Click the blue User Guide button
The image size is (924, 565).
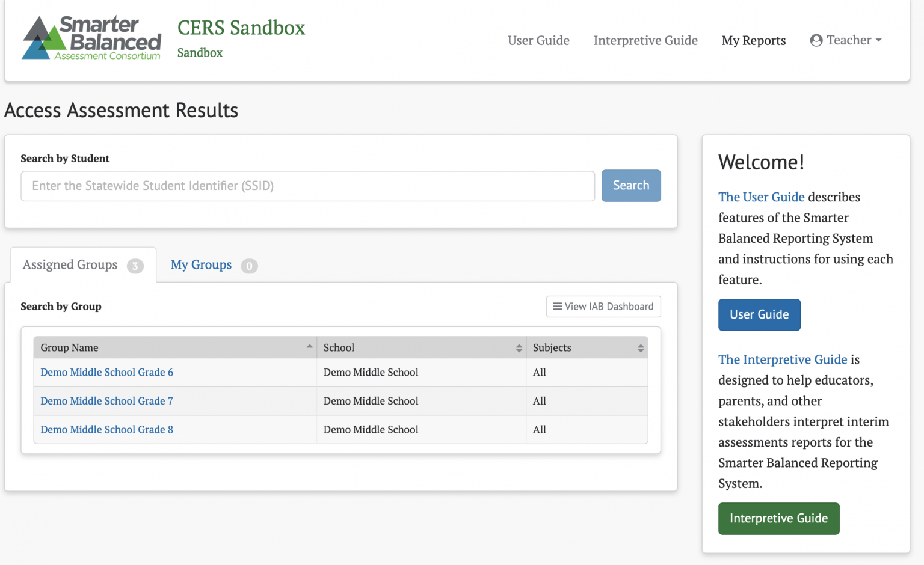(759, 314)
